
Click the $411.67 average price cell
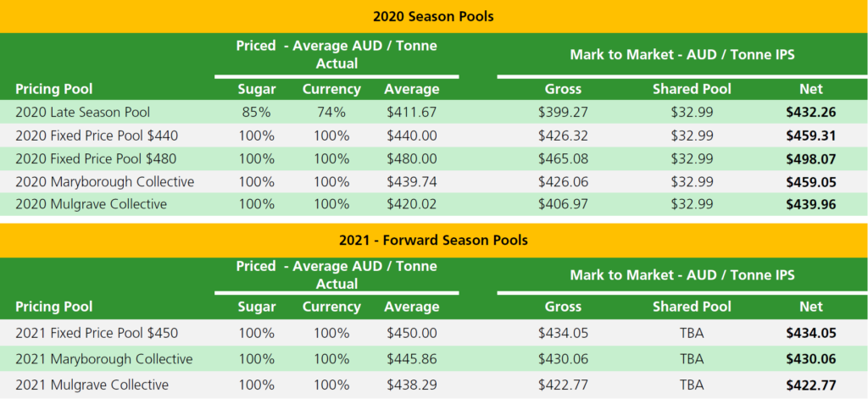(411, 113)
